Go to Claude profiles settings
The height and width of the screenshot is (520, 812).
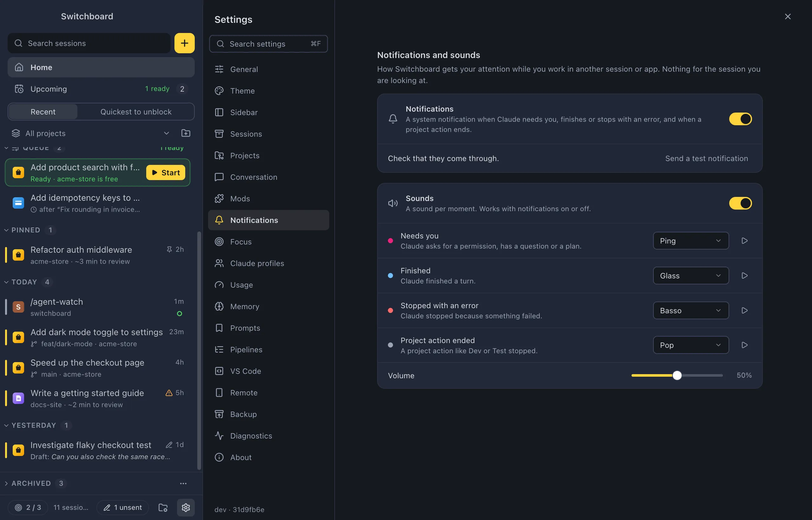(269, 263)
